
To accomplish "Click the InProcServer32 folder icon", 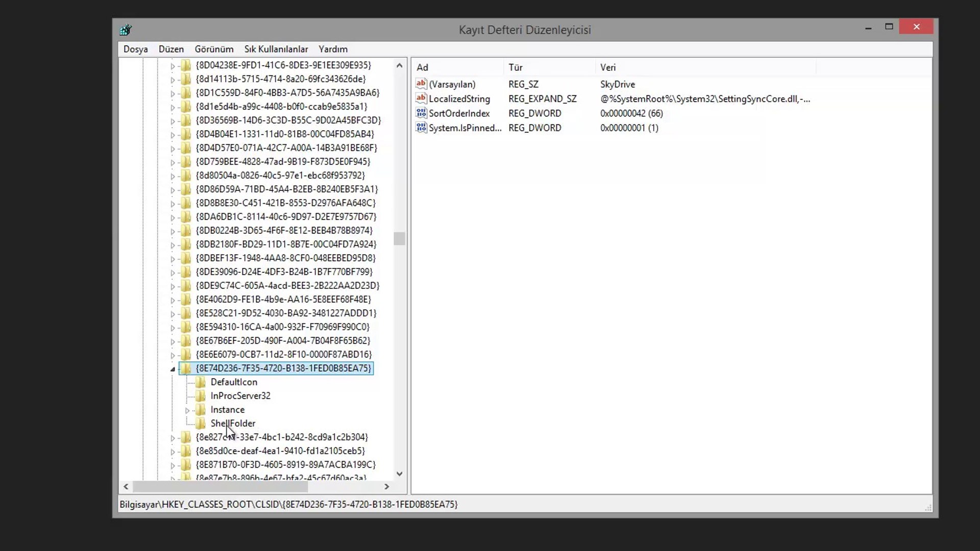I will [x=201, y=396].
